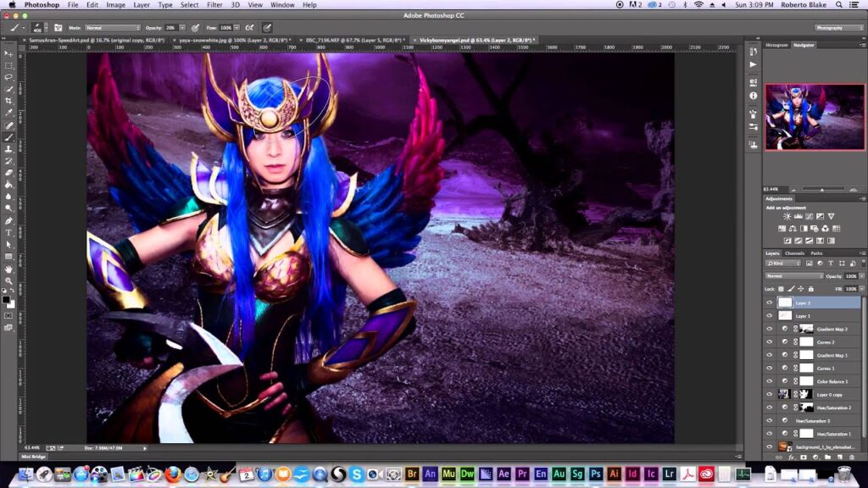Open the Mini Bridge panel
Screen dimensions: 868x488
pyautogui.click(x=33, y=457)
